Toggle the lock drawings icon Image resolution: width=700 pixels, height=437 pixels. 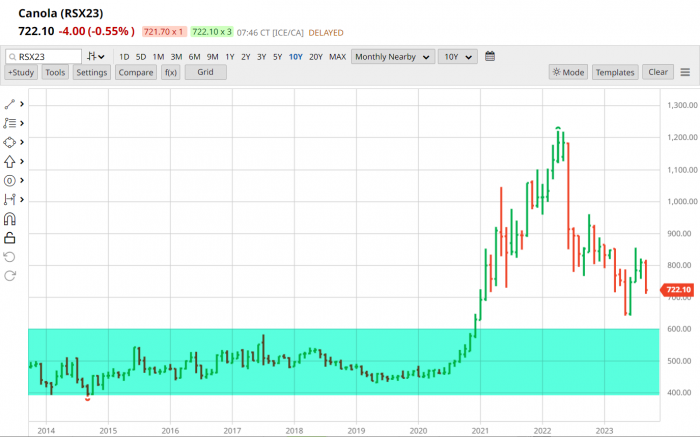click(x=9, y=238)
